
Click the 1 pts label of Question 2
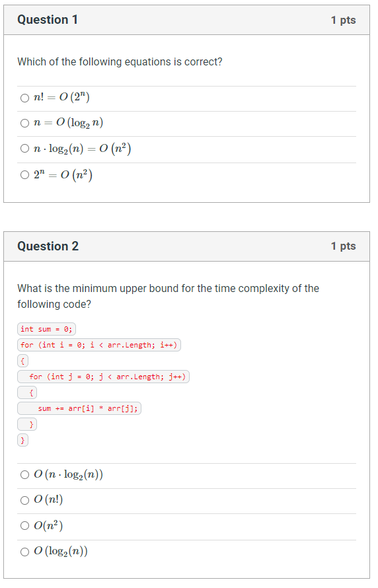(x=343, y=246)
